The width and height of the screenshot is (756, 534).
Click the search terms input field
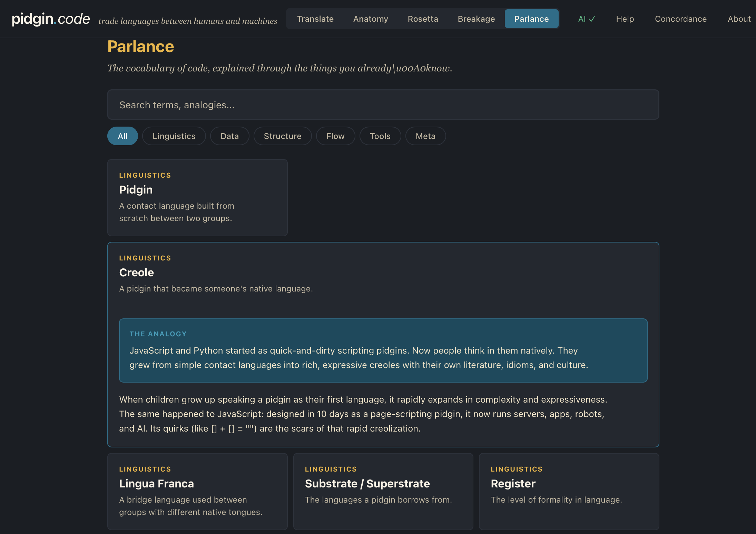(383, 105)
